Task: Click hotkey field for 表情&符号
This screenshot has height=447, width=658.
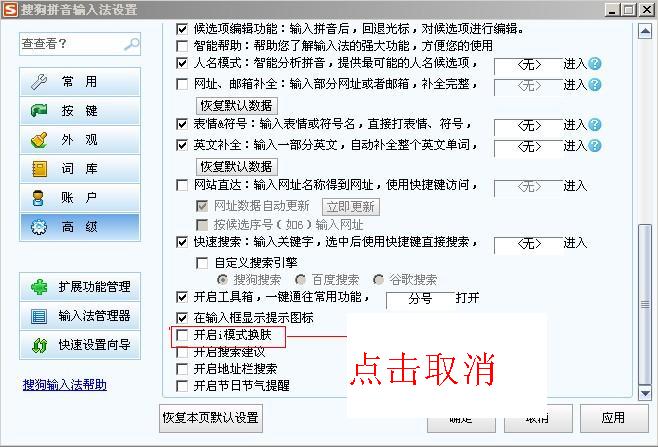Action: pos(528,126)
